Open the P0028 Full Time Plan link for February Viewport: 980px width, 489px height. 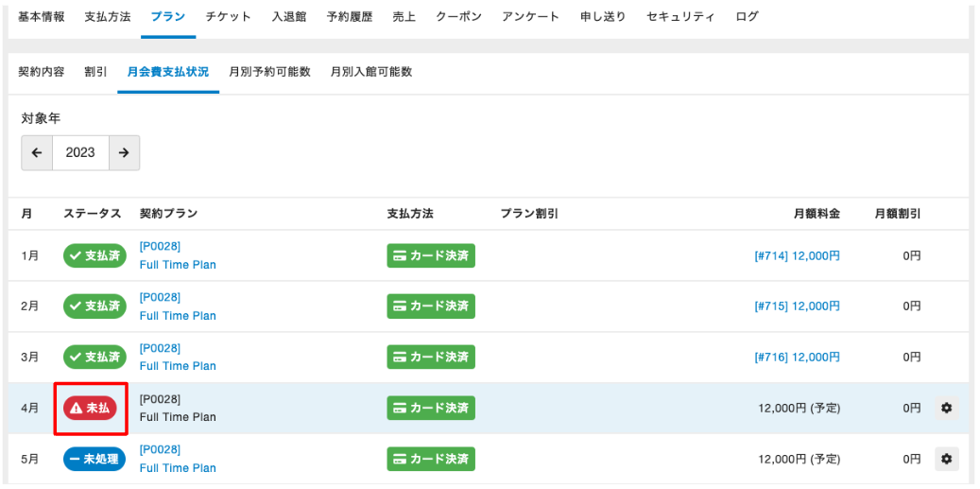tap(177, 306)
